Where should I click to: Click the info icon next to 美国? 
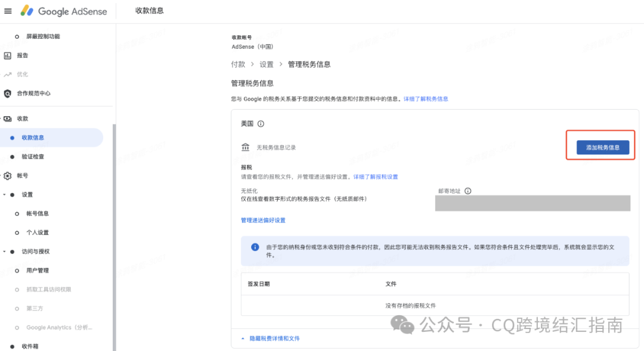pos(260,123)
